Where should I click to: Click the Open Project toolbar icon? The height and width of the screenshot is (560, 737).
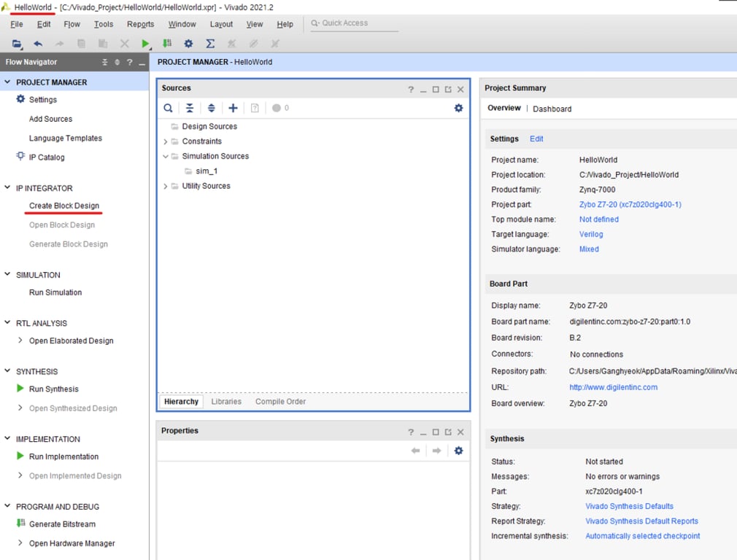[17, 44]
